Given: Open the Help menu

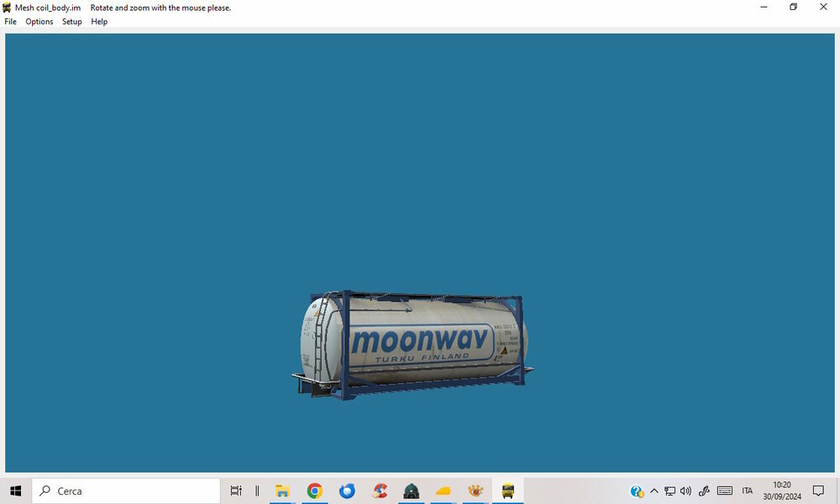Looking at the screenshot, I should pos(99,22).
